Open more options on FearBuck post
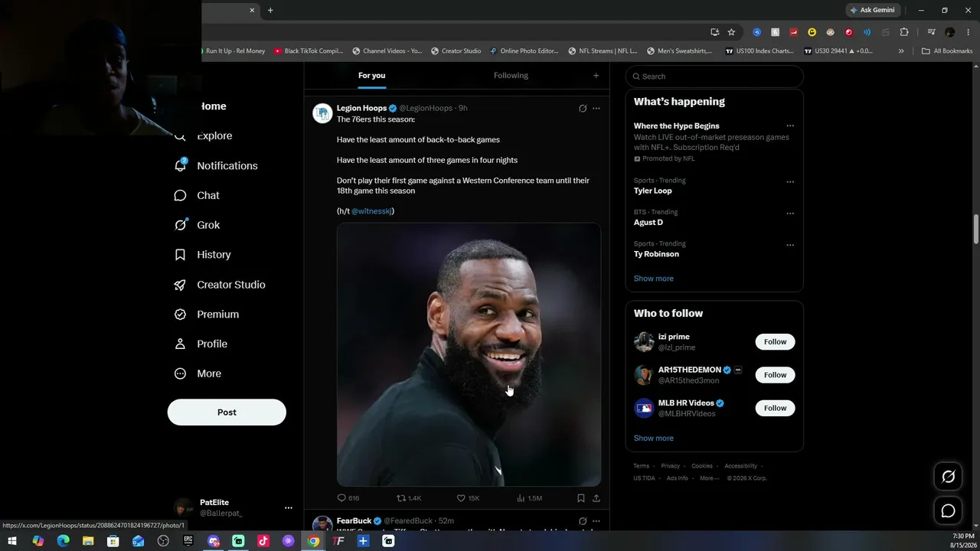980x551 pixels. click(596, 521)
